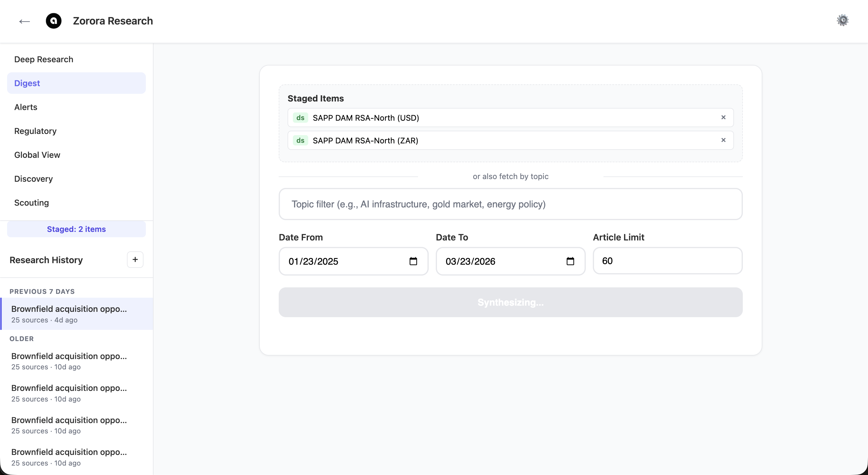Add new research with plus button
The image size is (868, 475).
pos(135,260)
